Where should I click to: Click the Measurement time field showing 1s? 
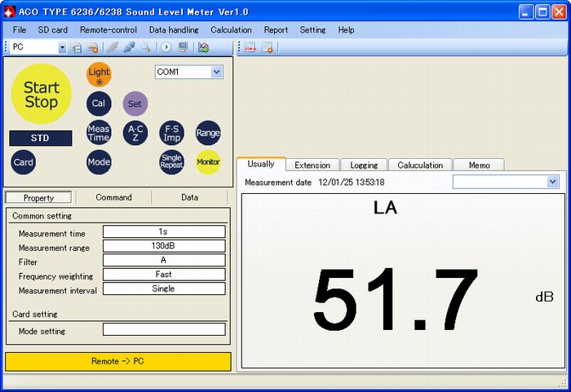point(164,231)
